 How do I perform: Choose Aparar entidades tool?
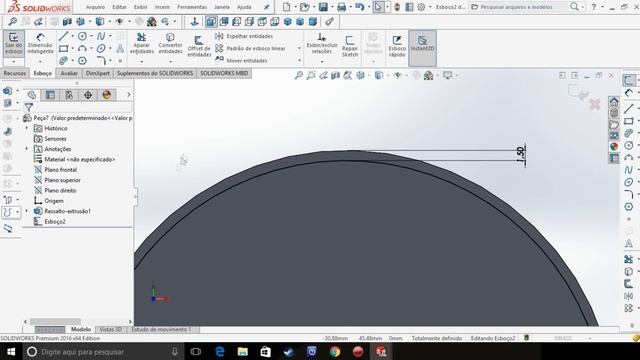[142, 43]
